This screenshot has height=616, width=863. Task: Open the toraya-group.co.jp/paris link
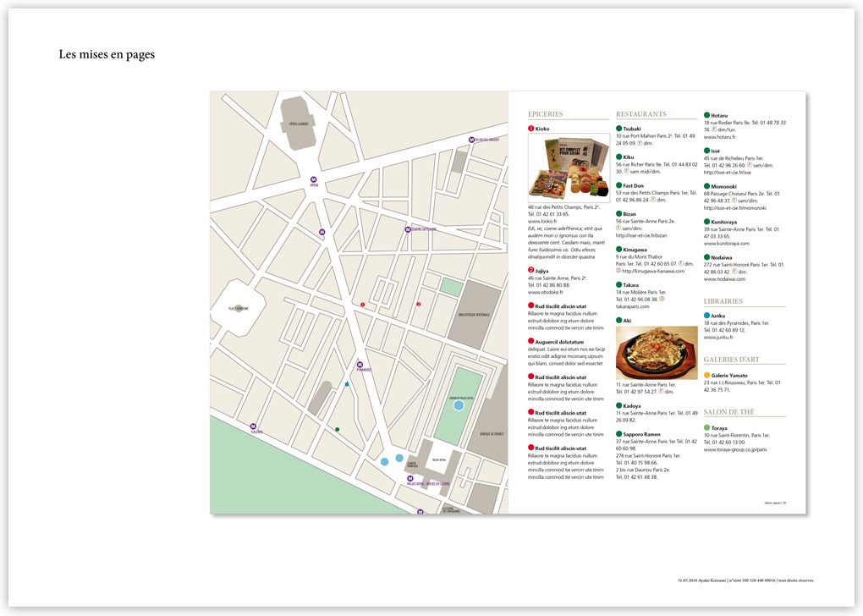pos(735,450)
